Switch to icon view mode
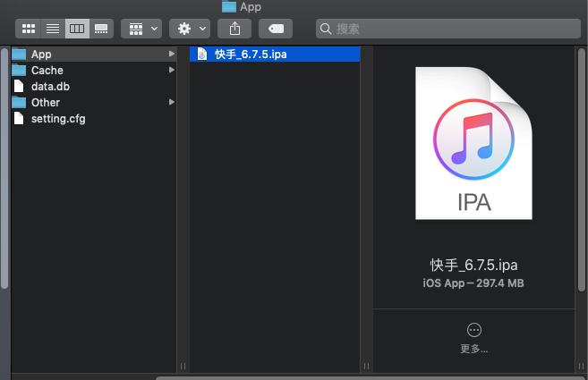588x380 pixels. pos(28,29)
